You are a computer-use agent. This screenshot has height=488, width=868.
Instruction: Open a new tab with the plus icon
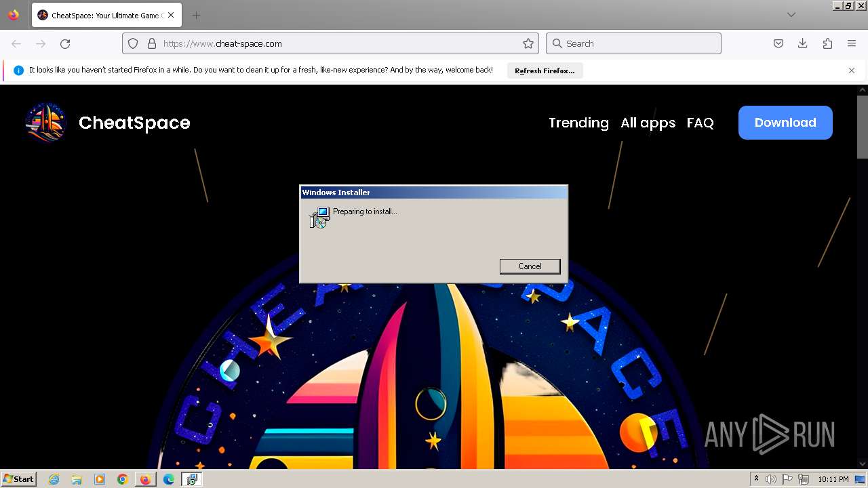[x=196, y=15]
